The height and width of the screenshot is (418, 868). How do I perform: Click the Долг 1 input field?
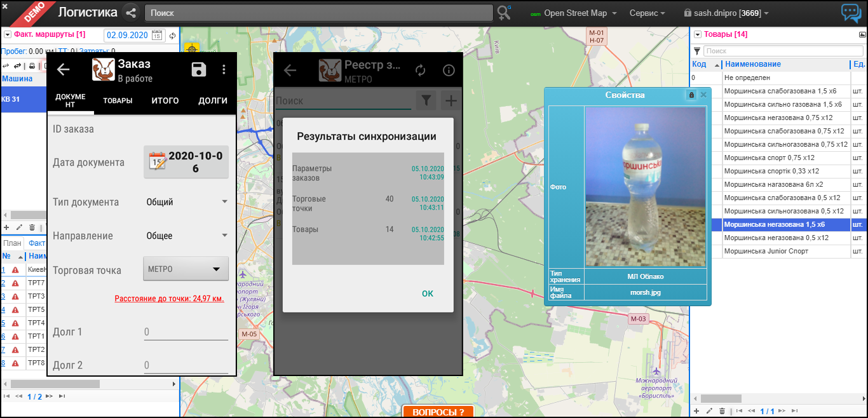186,332
